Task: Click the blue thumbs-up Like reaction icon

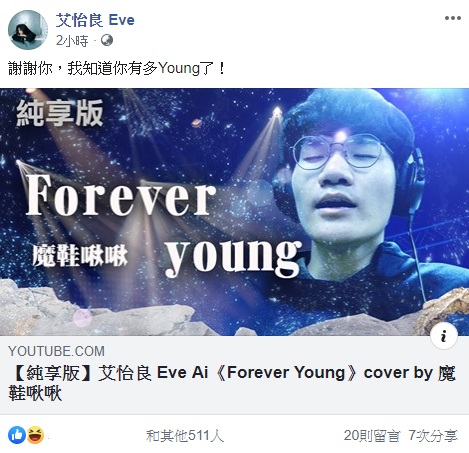Action: point(17,435)
